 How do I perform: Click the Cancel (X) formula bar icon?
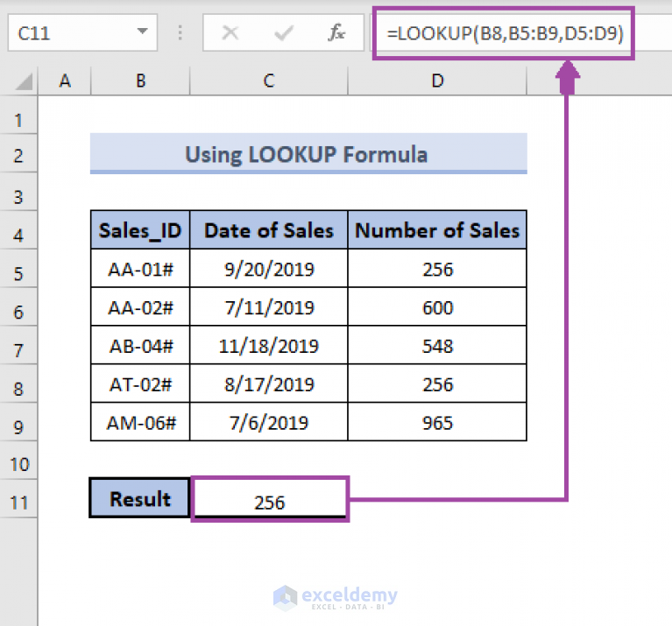(x=230, y=34)
